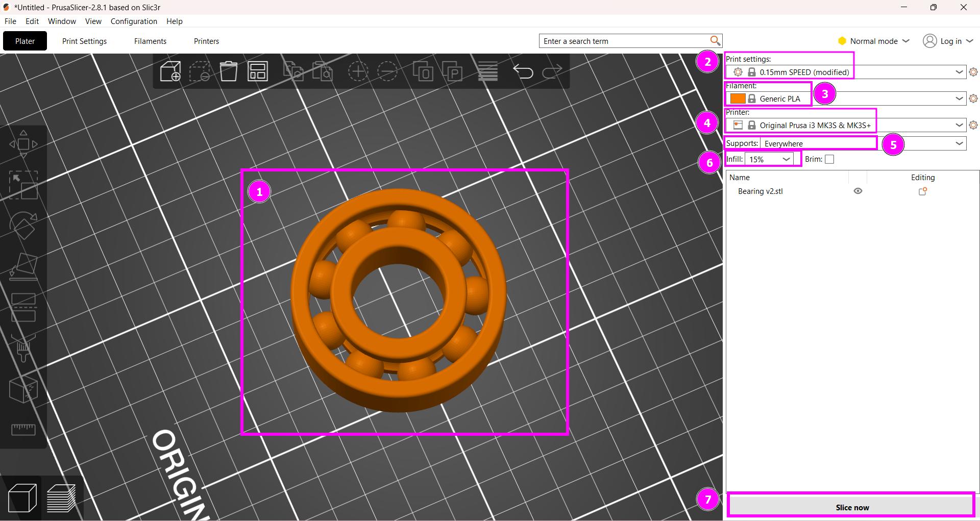Click the Copy icon in the toolbar
980x521 pixels.
[293, 71]
